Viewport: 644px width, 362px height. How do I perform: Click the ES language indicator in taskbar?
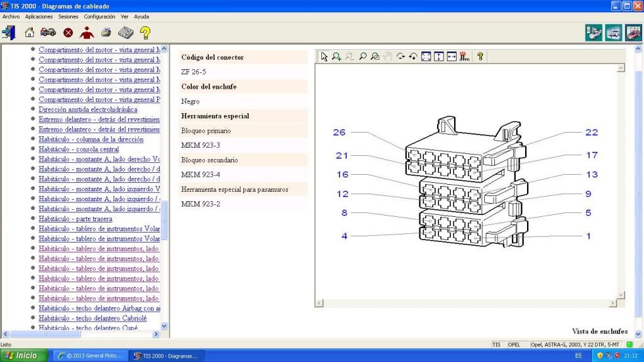coord(579,356)
